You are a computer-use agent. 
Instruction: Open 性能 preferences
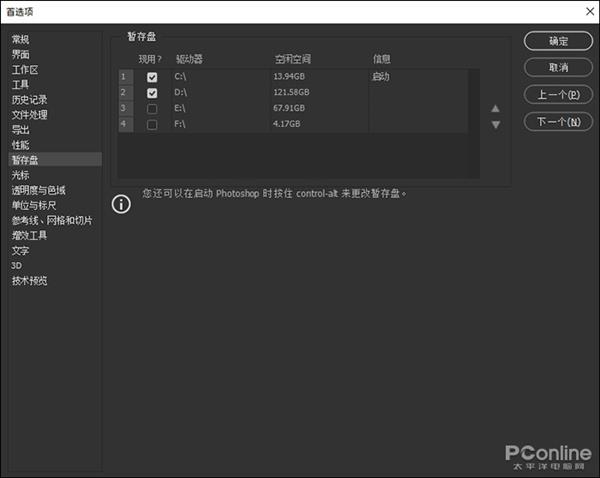(20, 145)
